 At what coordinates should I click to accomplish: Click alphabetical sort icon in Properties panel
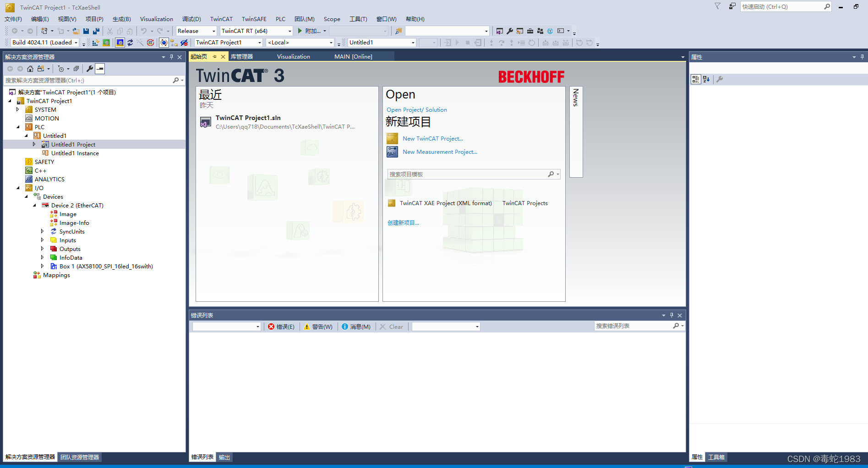click(706, 79)
